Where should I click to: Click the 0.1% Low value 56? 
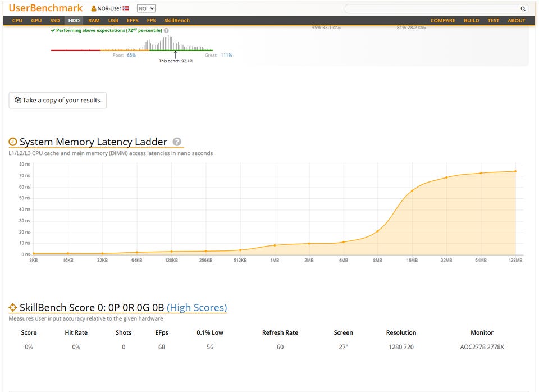click(210, 347)
